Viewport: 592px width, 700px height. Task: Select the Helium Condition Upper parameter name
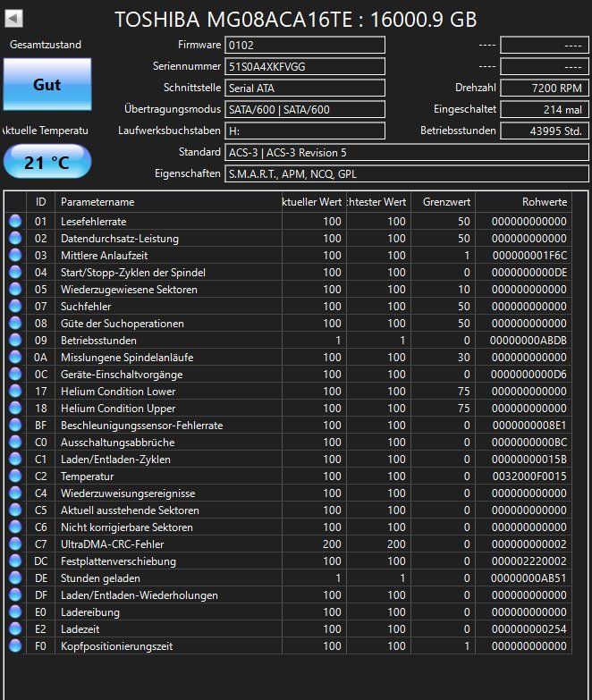coord(118,408)
